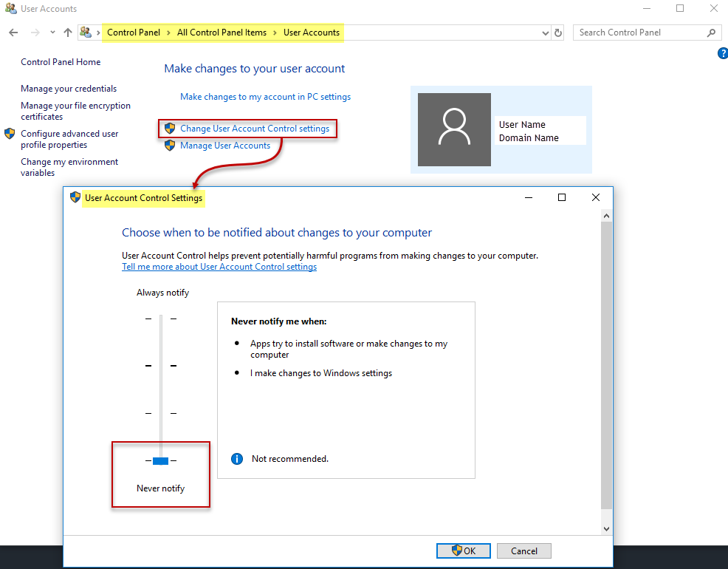Click the user account avatar picture
This screenshot has width=728, height=569.
(x=454, y=129)
